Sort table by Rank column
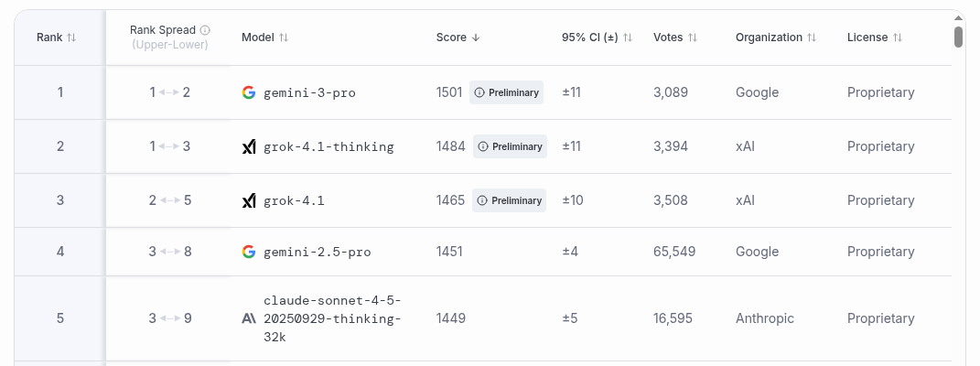Viewport: 980px width, 366px height. [x=71, y=38]
